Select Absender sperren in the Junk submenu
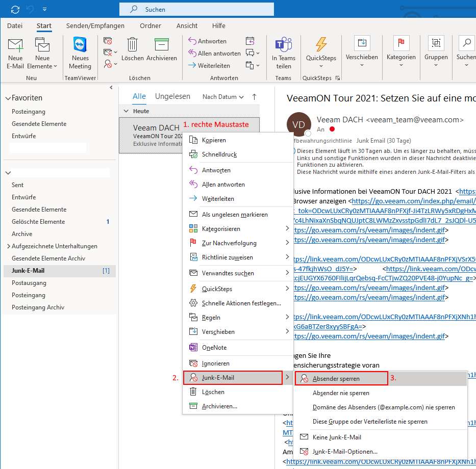Screen dimensions: 476x469 pyautogui.click(x=381, y=379)
